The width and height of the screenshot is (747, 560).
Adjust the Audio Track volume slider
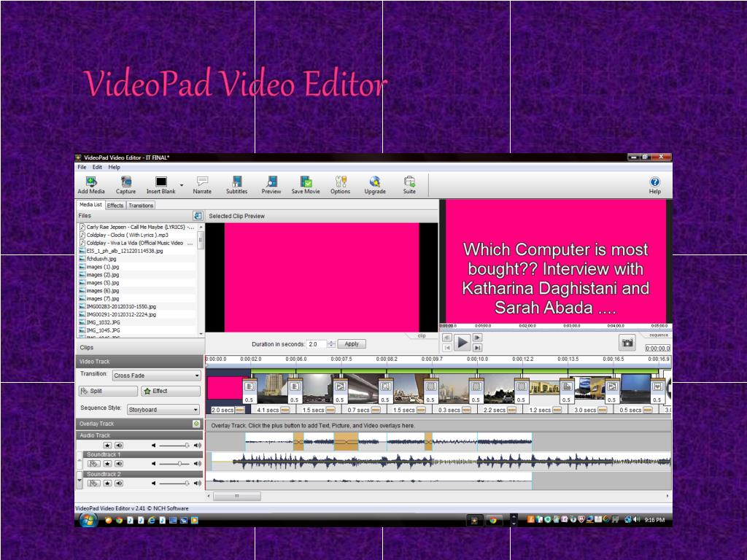pos(174,446)
